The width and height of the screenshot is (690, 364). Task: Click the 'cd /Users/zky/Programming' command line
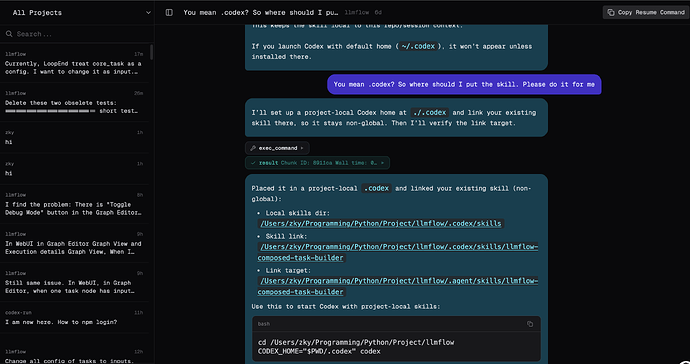pos(356,342)
